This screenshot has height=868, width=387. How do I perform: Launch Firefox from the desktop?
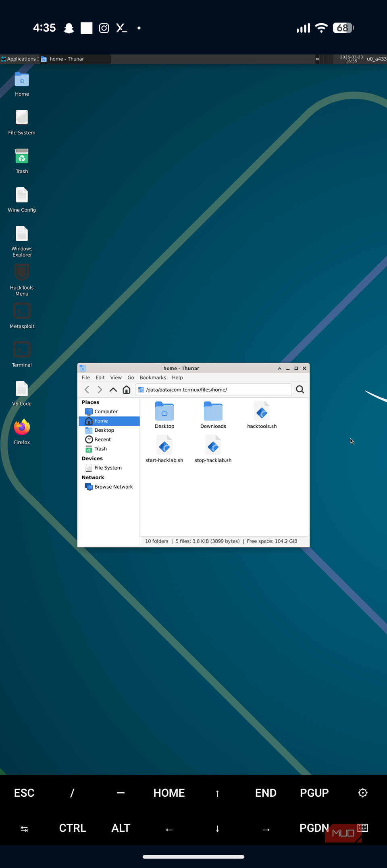(x=22, y=432)
